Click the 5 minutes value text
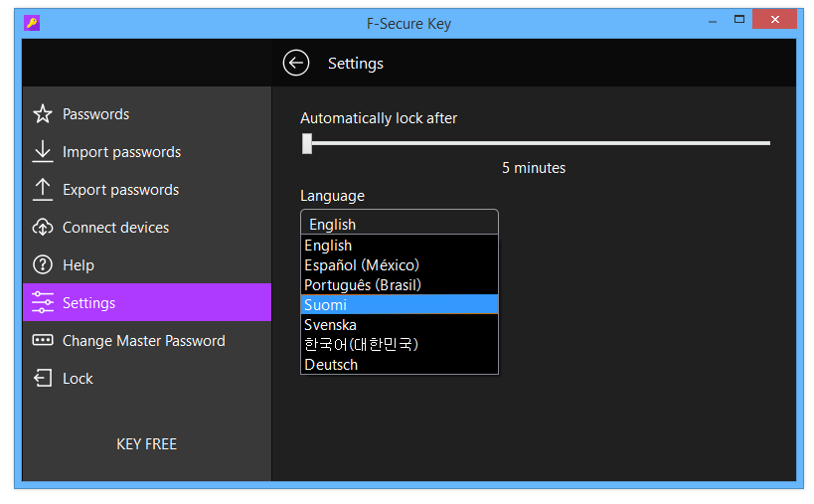The height and width of the screenshot is (504, 814). pyautogui.click(x=534, y=168)
